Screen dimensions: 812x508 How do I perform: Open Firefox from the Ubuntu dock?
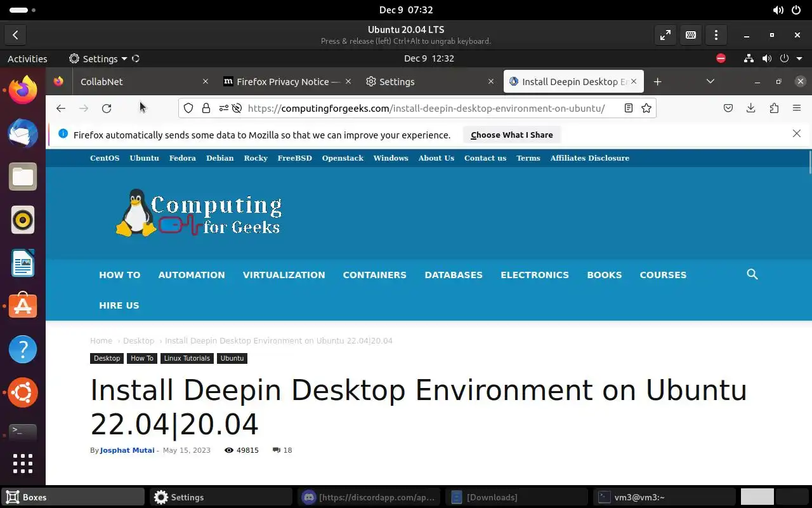[x=23, y=90]
